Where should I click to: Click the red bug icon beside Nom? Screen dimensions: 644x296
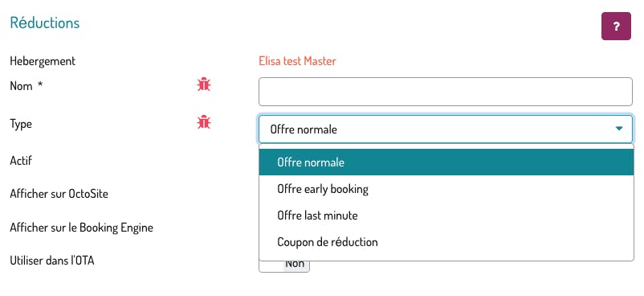pos(203,84)
